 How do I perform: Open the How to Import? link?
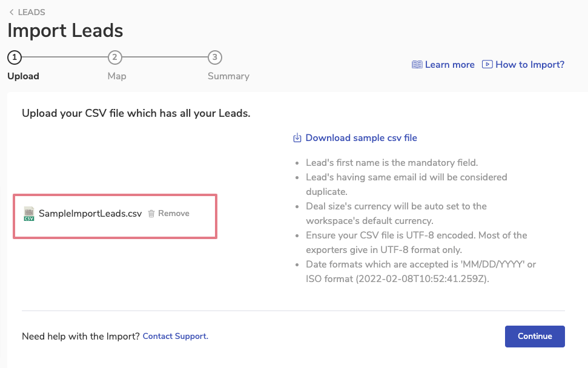pyautogui.click(x=530, y=65)
